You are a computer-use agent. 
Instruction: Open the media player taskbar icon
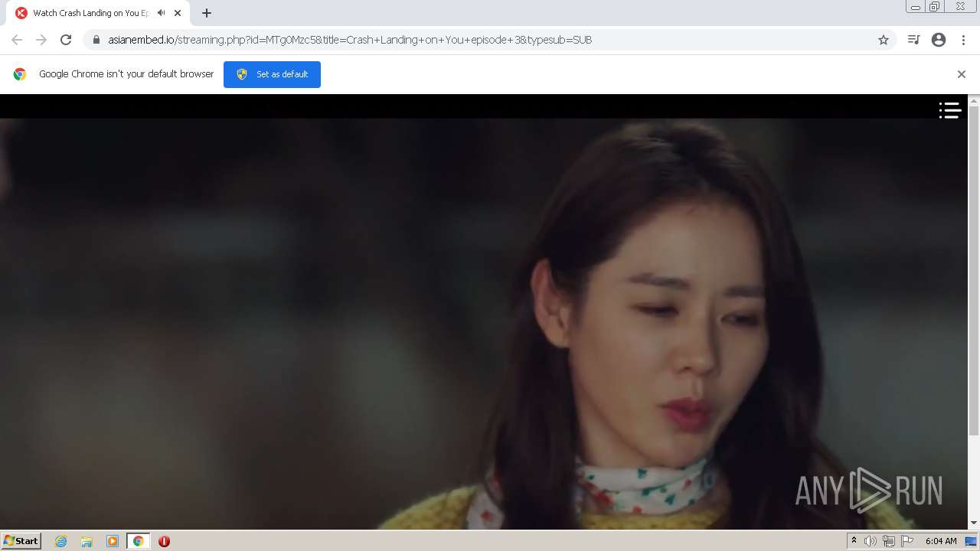113,541
